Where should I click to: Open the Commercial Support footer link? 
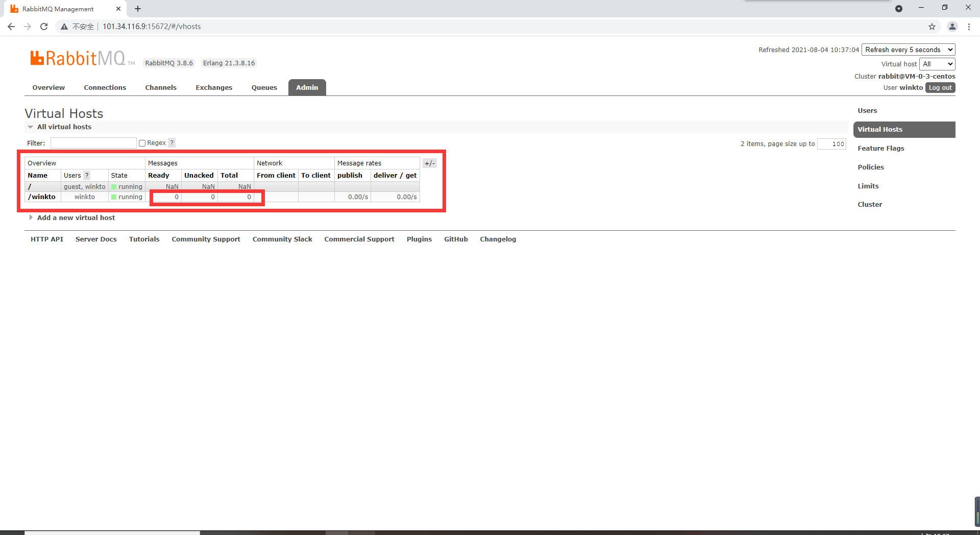click(x=359, y=239)
